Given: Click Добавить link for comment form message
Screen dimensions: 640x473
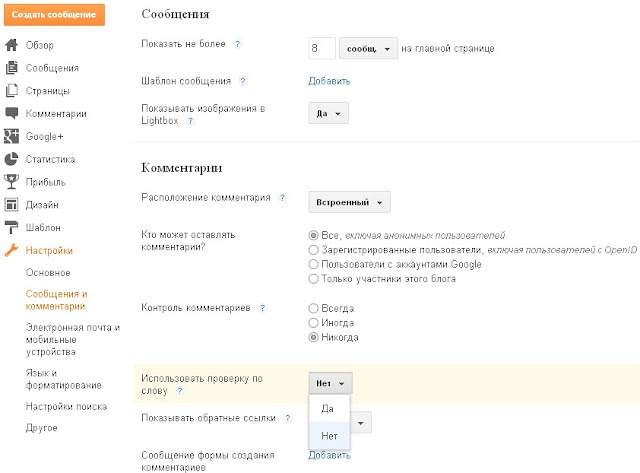Looking at the screenshot, I should (329, 455).
